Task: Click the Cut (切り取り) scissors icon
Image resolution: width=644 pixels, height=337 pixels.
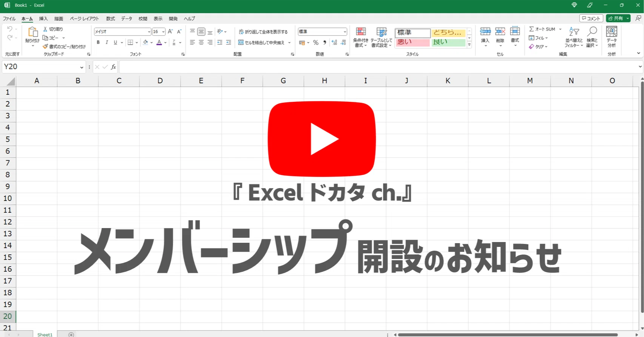Action: (x=45, y=29)
